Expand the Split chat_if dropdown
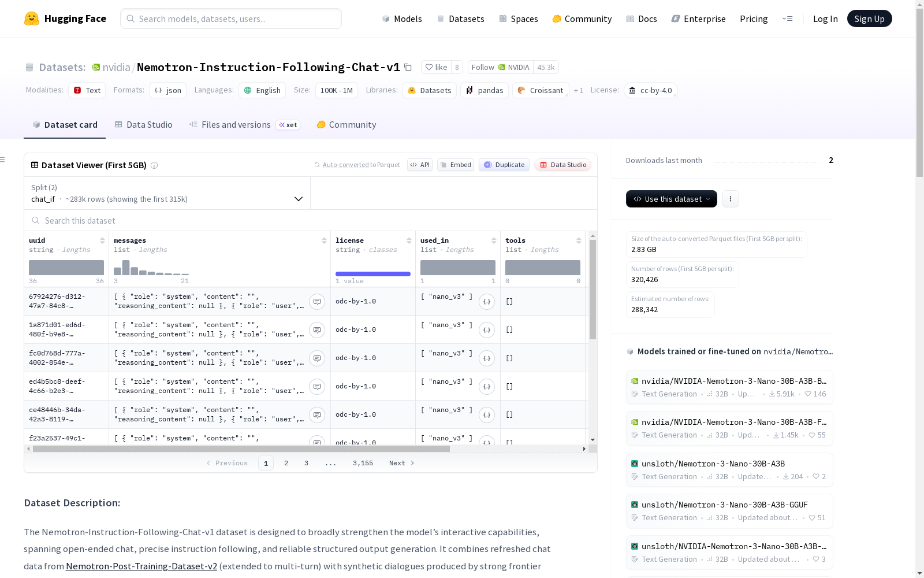This screenshot has width=924, height=578. (167, 193)
